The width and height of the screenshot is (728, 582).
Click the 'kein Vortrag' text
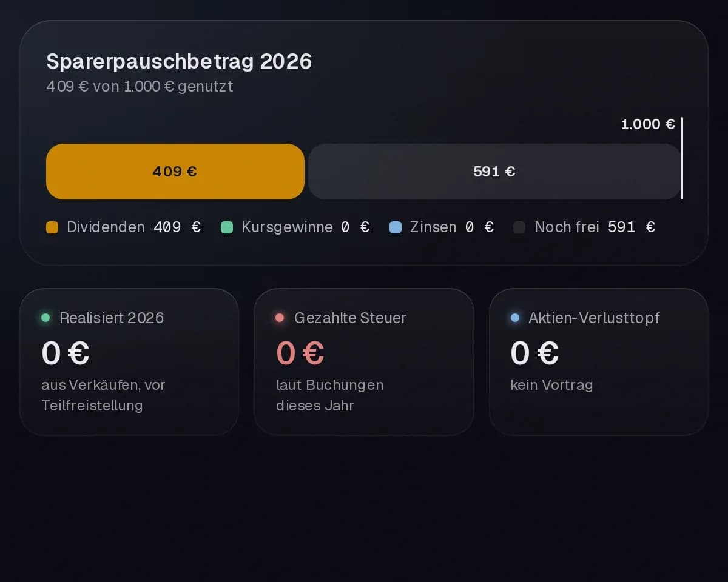551,385
